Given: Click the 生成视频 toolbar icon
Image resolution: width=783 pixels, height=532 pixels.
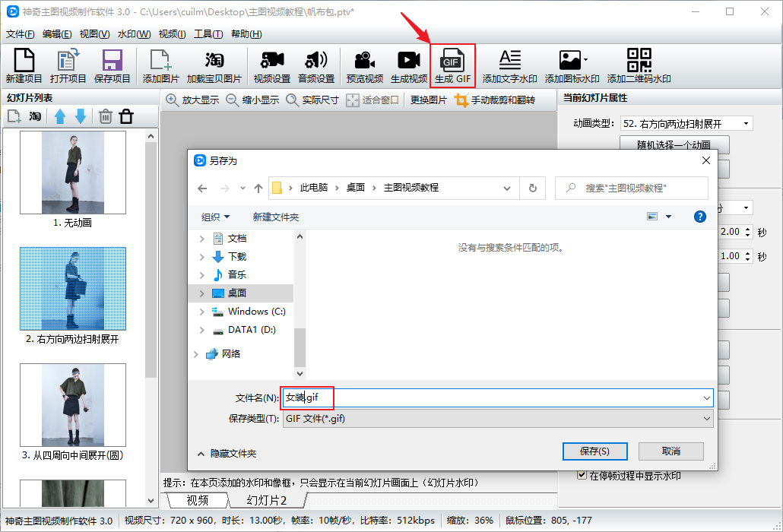Looking at the screenshot, I should [409, 65].
